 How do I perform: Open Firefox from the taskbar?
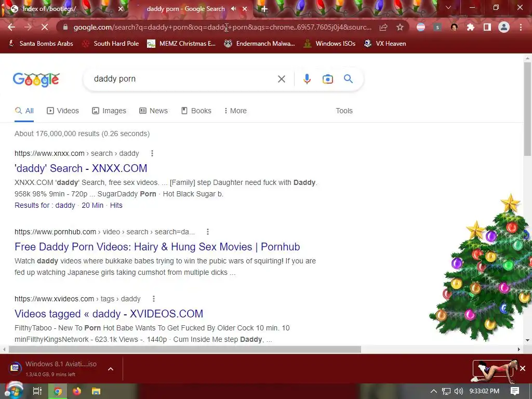pos(77,391)
